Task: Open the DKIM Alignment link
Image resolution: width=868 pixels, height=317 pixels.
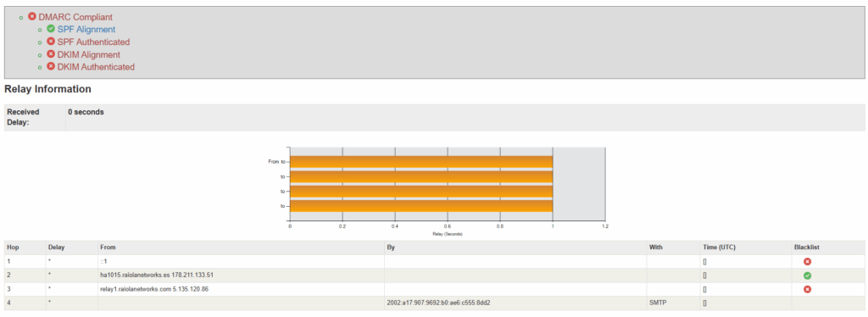Action: [x=88, y=55]
